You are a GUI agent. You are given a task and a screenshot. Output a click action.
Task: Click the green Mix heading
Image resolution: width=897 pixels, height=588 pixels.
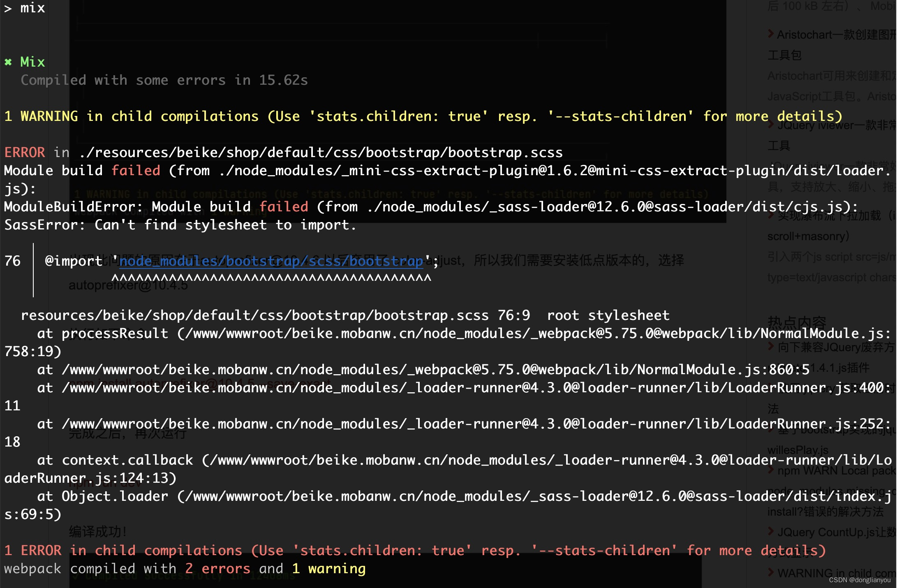(32, 62)
